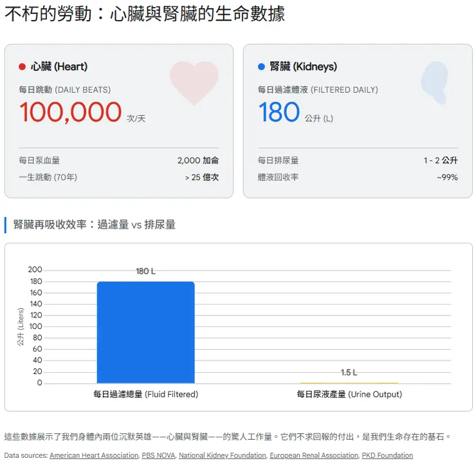Click the red dot beside 心臟 (Heart)
This screenshot has height=461, width=476.
pos(22,66)
